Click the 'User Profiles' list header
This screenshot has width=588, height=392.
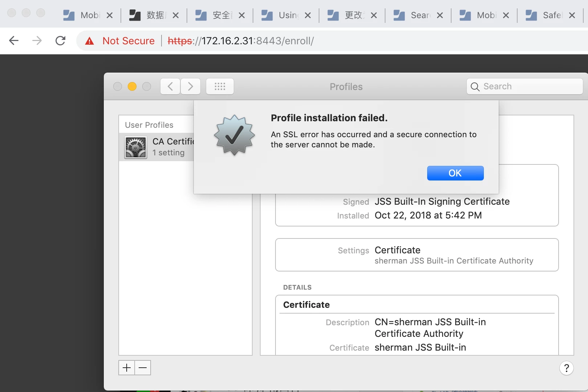pos(149,125)
